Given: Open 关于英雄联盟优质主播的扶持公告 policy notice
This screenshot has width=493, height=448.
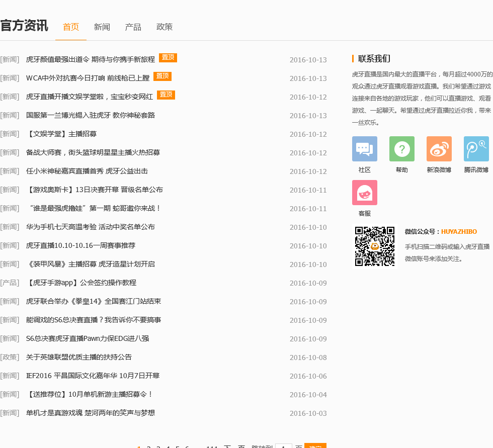Looking at the screenshot, I should pos(79,357).
